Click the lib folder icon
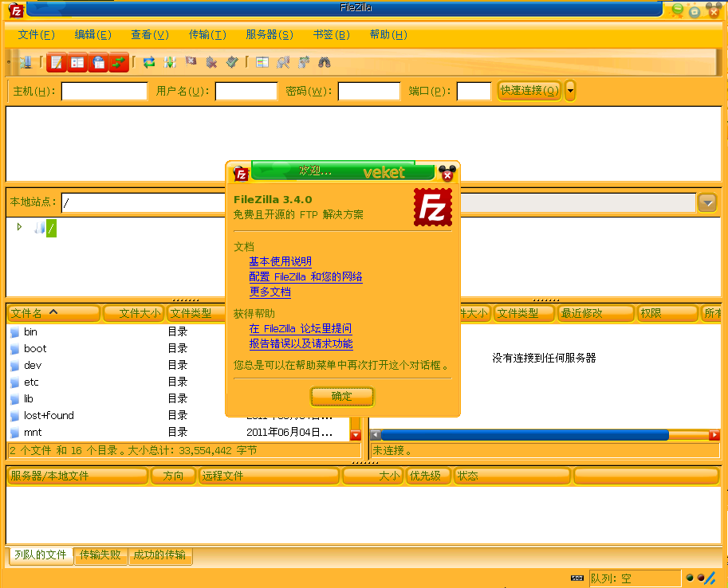This screenshot has height=588, width=728. pyautogui.click(x=15, y=398)
